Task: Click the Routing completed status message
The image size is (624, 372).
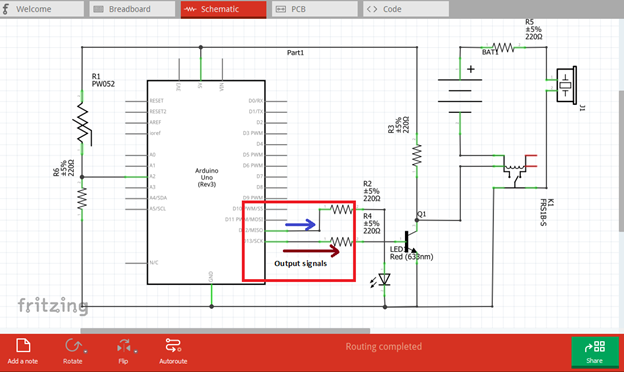Action: [384, 347]
